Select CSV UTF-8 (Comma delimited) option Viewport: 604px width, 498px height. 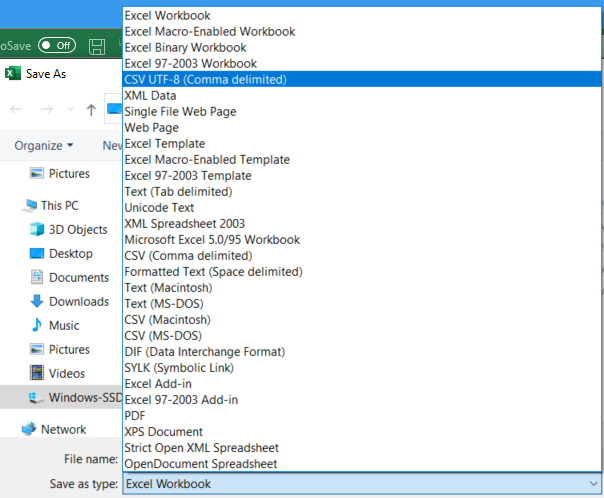pos(361,79)
